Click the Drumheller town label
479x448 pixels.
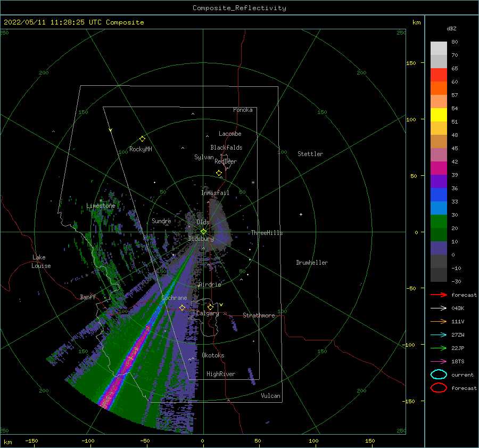pyautogui.click(x=312, y=263)
